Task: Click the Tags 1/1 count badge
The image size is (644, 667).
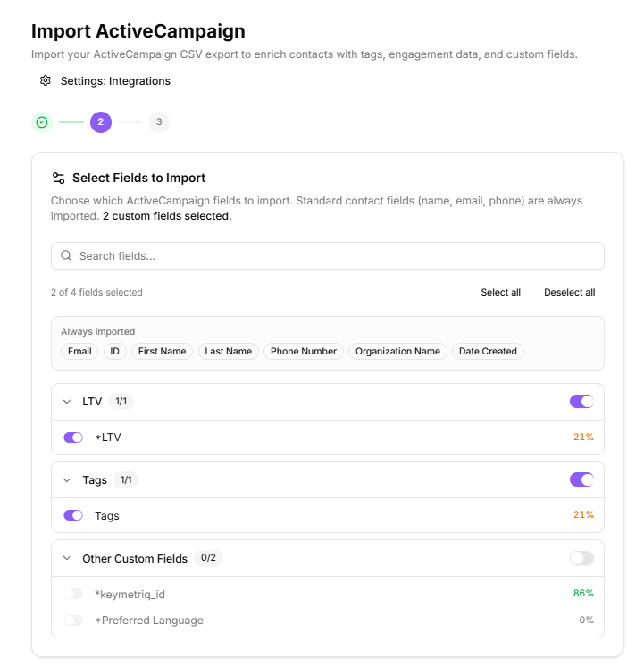Action: pos(126,479)
